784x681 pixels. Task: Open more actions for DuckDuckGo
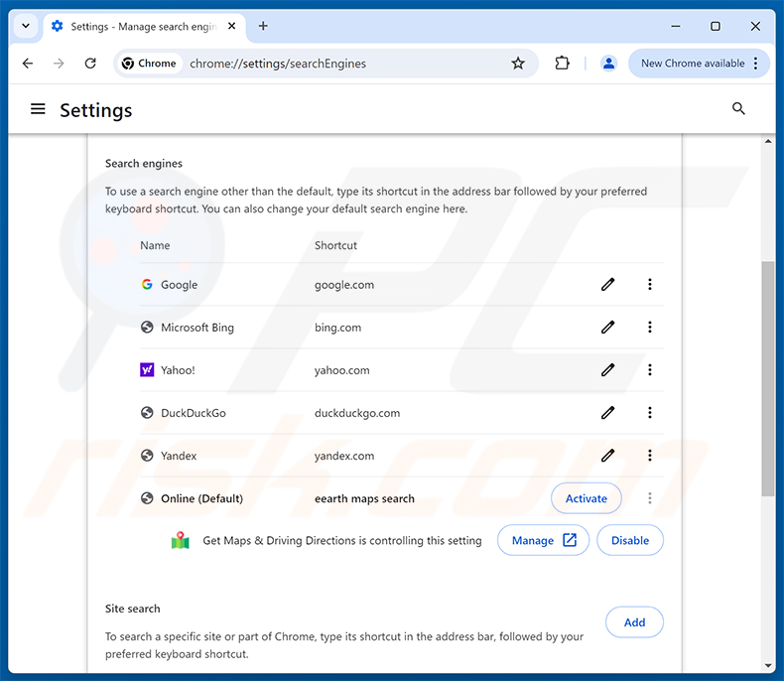[649, 413]
